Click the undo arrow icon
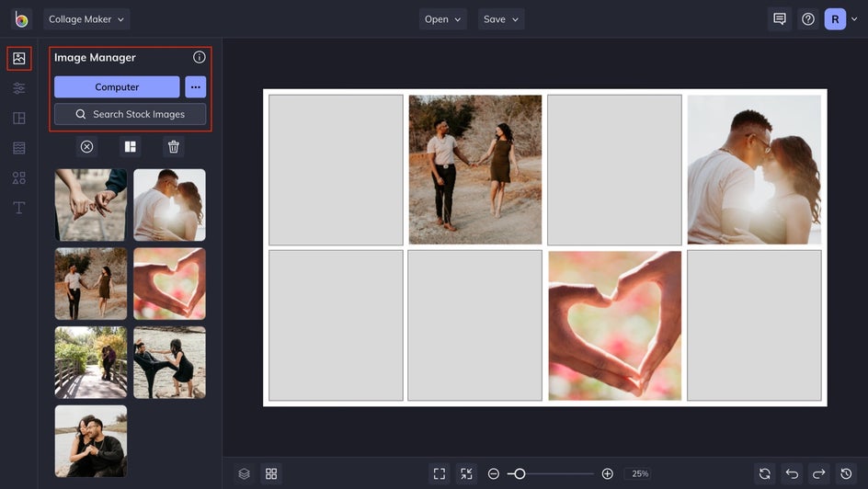 pyautogui.click(x=793, y=473)
